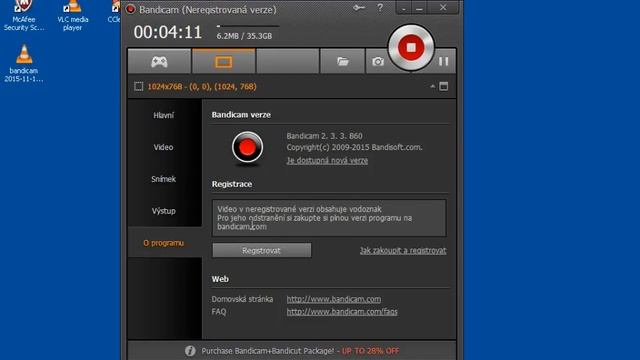The height and width of the screenshot is (360, 640).
Task: Select the game recording mode gamepad icon
Action: 159,62
